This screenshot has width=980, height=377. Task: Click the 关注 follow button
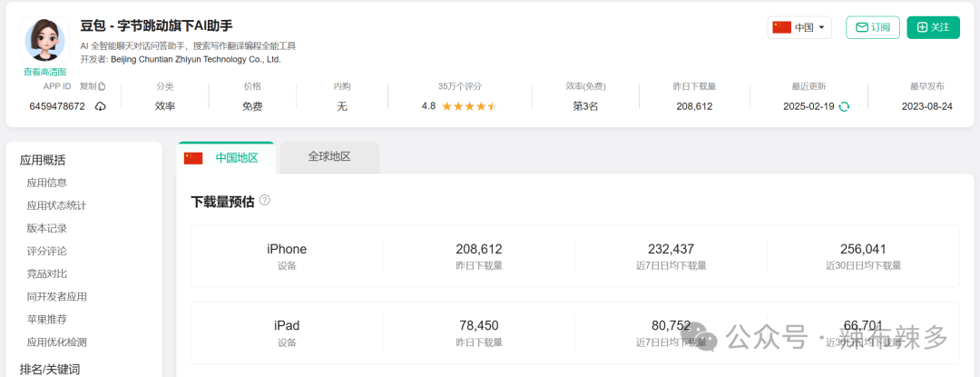click(x=933, y=27)
